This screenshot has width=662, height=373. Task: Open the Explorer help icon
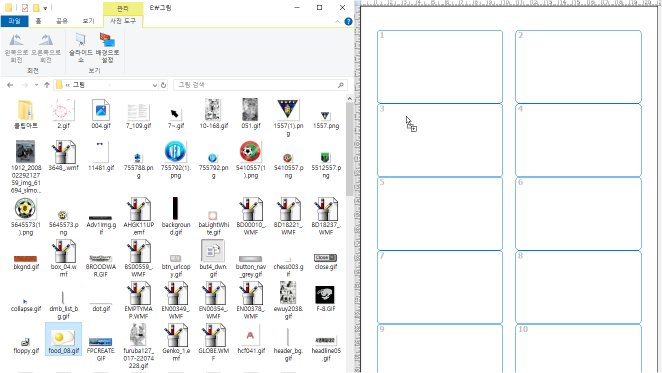click(x=348, y=22)
